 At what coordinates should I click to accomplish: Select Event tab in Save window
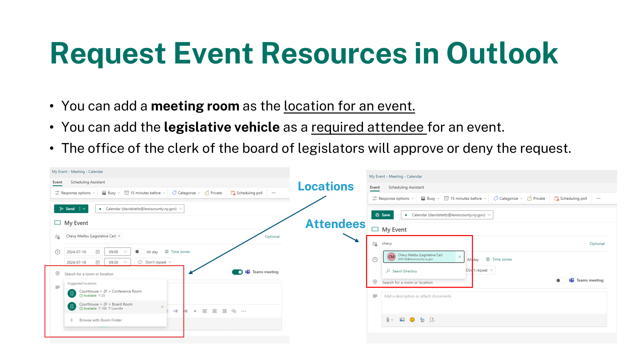click(375, 187)
